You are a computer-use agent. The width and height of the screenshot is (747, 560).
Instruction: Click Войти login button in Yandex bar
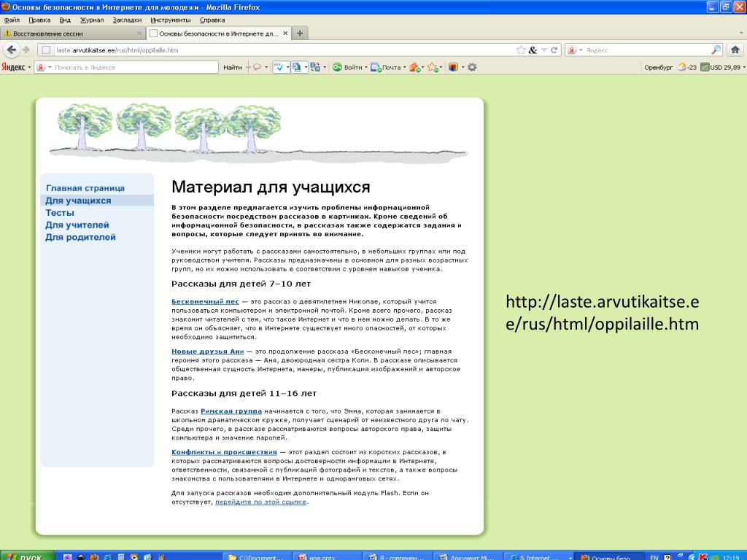347,67
